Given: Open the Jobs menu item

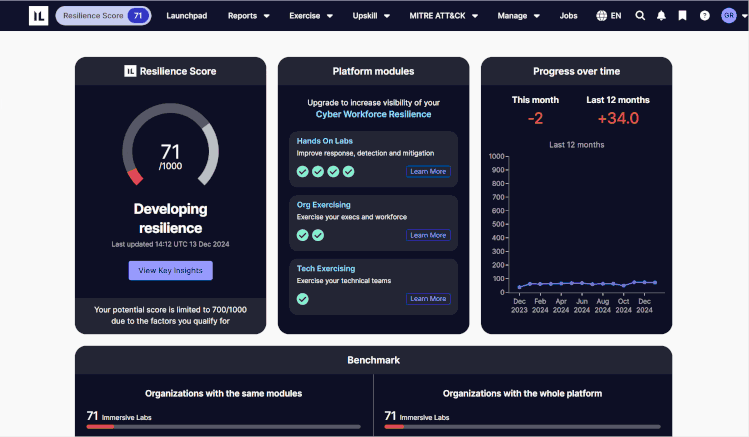Looking at the screenshot, I should [x=568, y=16].
